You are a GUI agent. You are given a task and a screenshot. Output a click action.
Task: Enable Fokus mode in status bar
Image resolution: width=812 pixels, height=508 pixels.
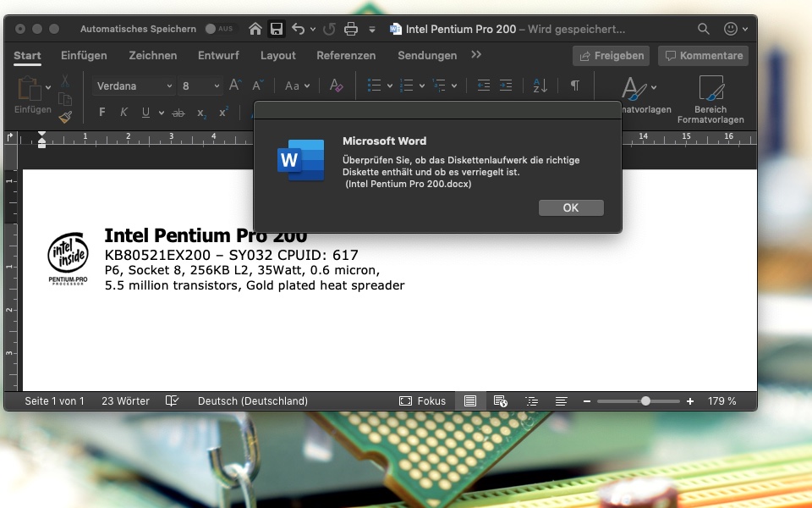click(422, 400)
